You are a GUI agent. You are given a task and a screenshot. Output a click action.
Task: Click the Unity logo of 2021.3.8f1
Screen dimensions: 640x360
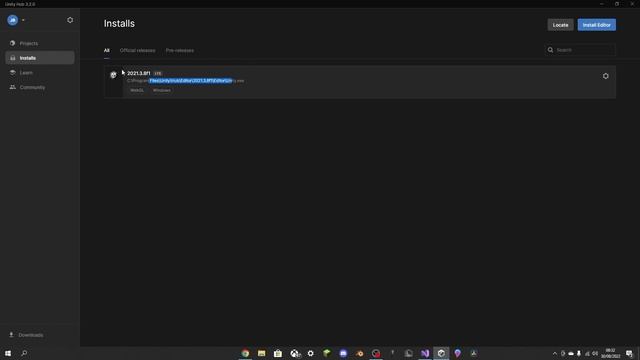click(113, 75)
